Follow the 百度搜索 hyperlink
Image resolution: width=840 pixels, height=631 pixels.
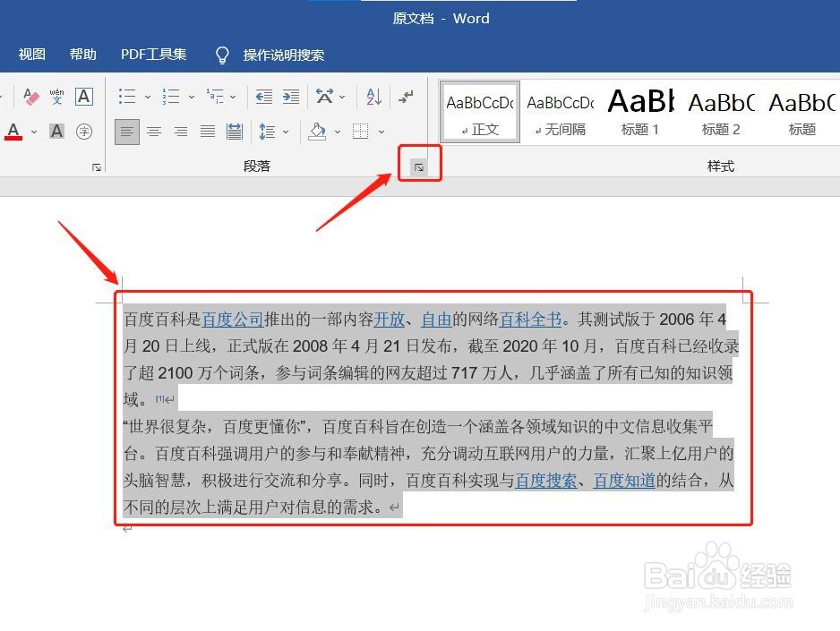546,480
